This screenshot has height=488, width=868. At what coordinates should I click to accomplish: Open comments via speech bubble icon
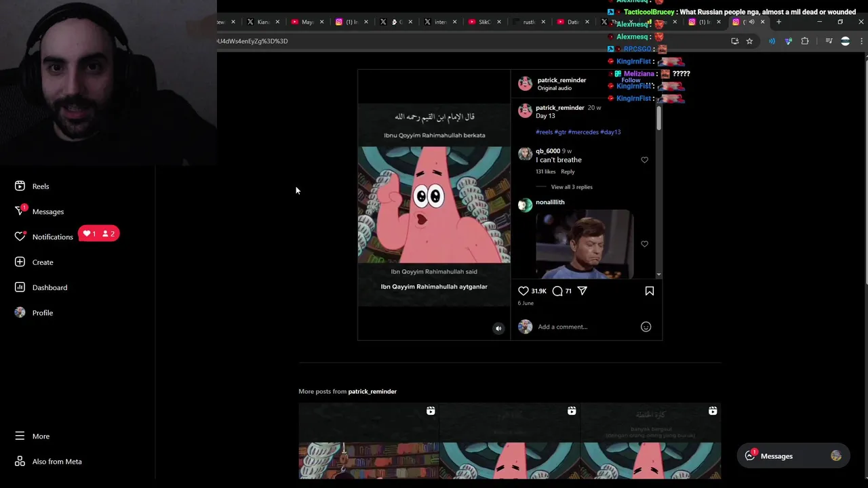pyautogui.click(x=557, y=291)
